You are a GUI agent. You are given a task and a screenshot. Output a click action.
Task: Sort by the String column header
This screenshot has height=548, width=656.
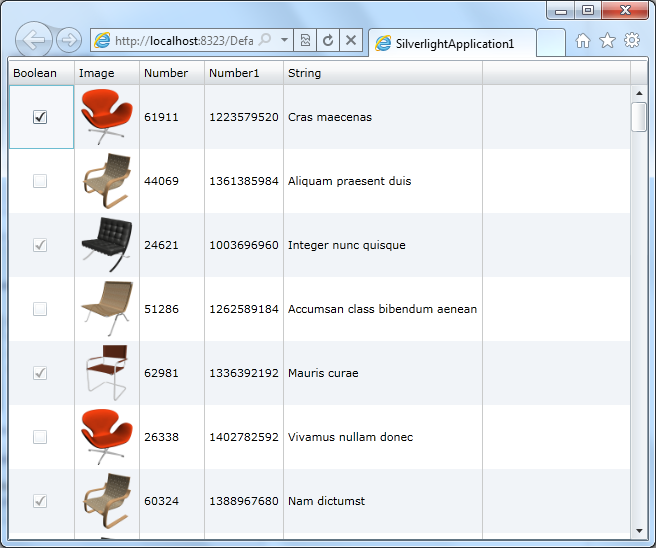[383, 73]
